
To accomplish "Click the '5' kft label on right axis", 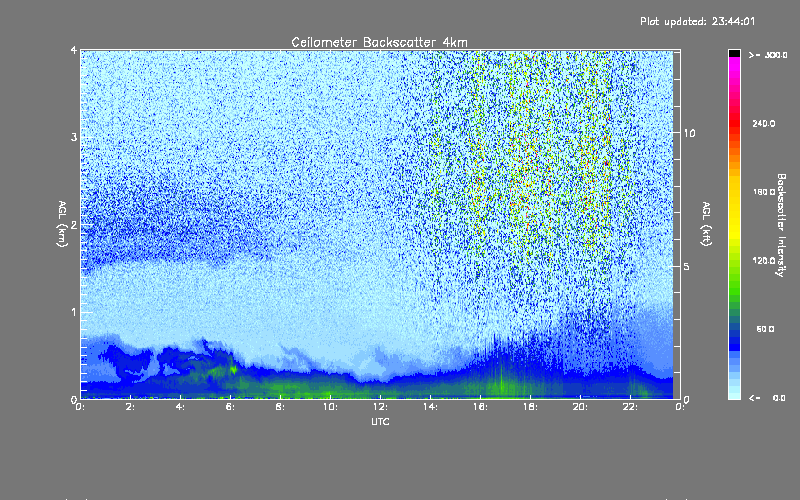I will pos(686,266).
